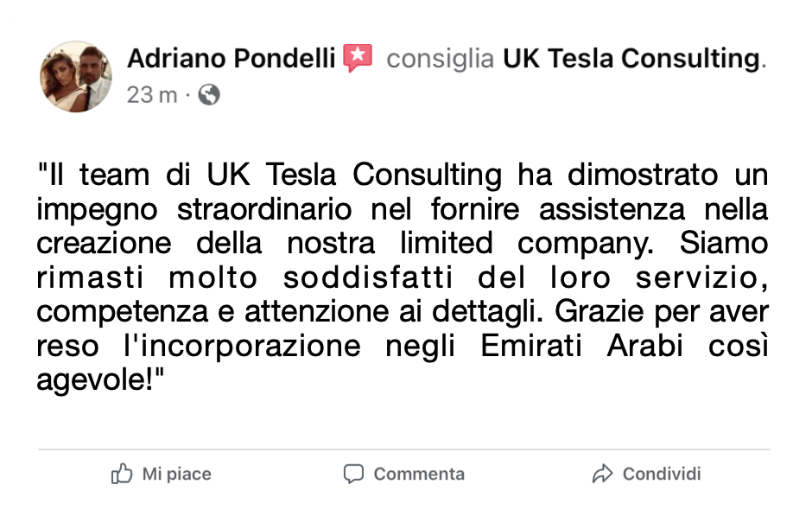Click "UK Tesla Consulting" inside the quote
The height and width of the screenshot is (529, 812).
[x=354, y=175]
